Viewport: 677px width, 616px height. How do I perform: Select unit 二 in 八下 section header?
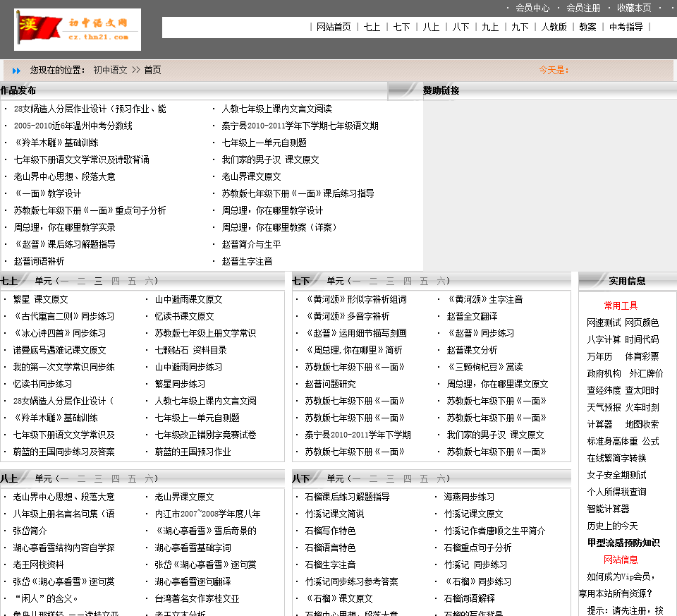[x=374, y=478]
